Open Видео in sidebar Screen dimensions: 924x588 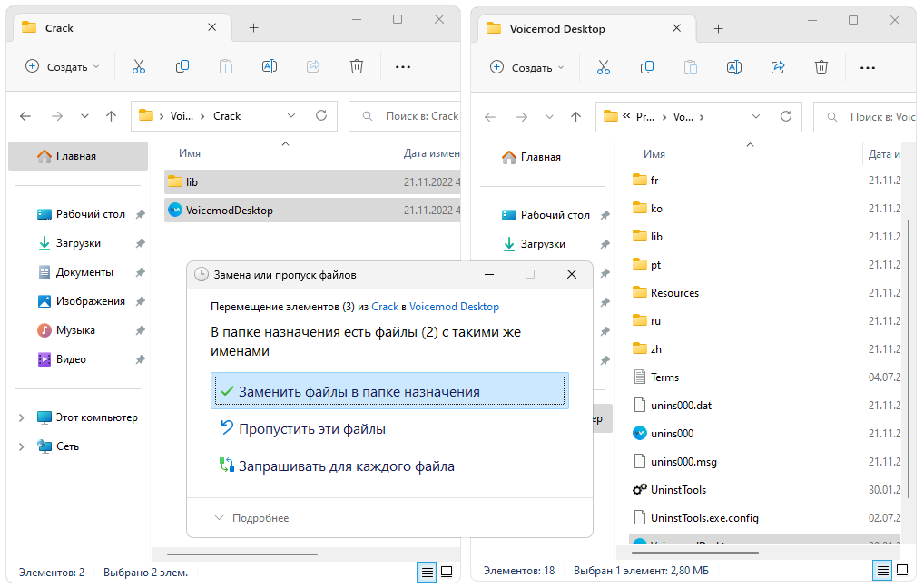(x=62, y=358)
